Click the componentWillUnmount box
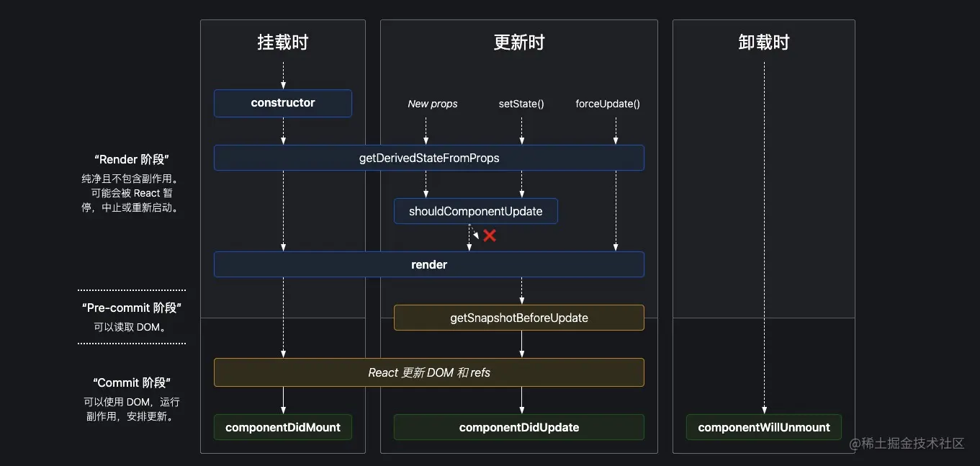This screenshot has height=466, width=980. click(x=764, y=427)
